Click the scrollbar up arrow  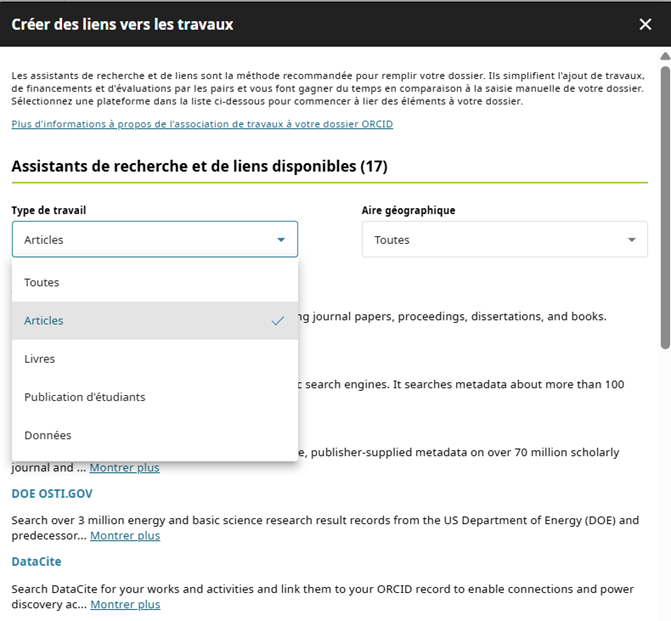point(665,54)
